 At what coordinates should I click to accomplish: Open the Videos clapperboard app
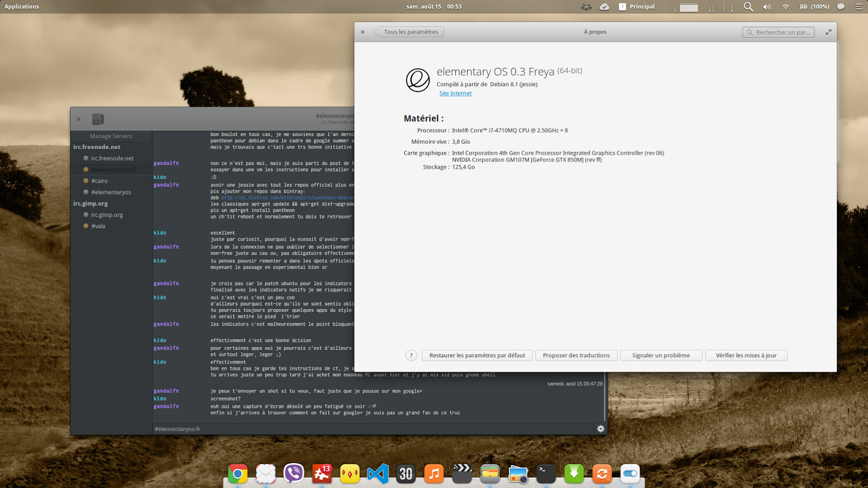click(x=462, y=474)
